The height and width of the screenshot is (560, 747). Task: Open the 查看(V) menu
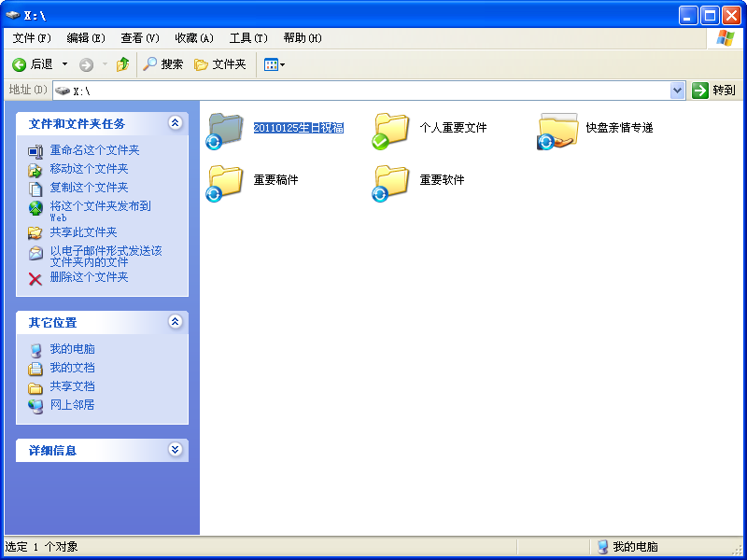(x=139, y=38)
